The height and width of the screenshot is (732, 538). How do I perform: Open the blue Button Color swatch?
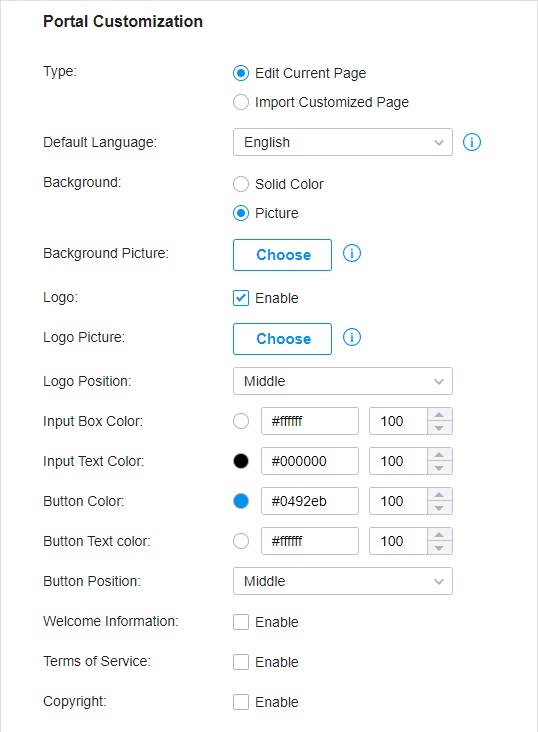click(241, 501)
